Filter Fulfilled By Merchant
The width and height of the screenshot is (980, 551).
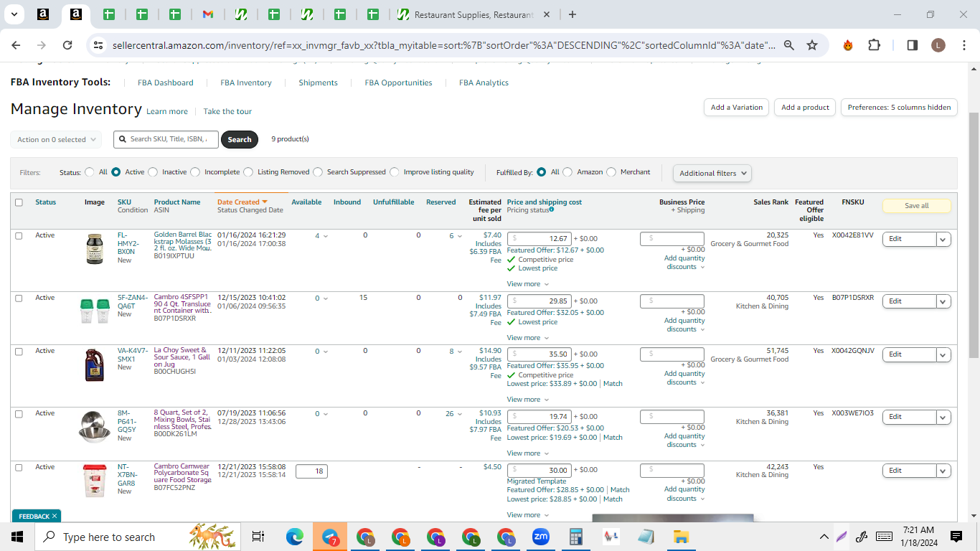point(611,172)
